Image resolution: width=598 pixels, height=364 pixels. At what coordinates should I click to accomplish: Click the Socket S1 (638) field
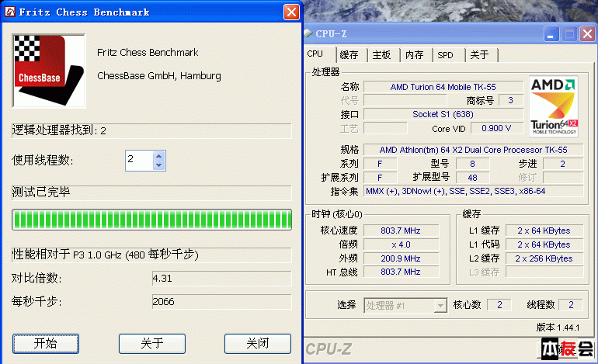coord(443,114)
